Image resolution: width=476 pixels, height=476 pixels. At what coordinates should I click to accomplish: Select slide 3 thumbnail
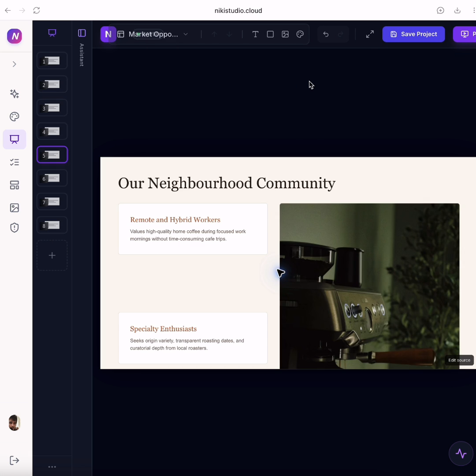point(52,108)
